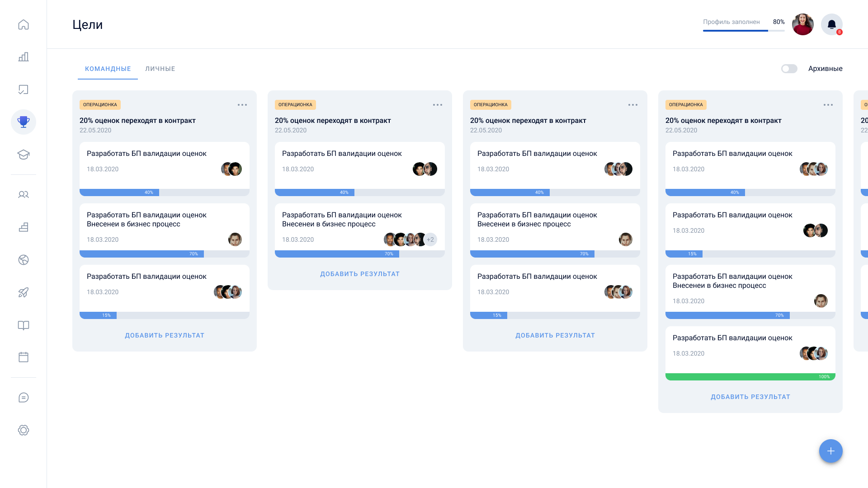
Task: Open three-dot menu of second goal card
Action: (438, 105)
